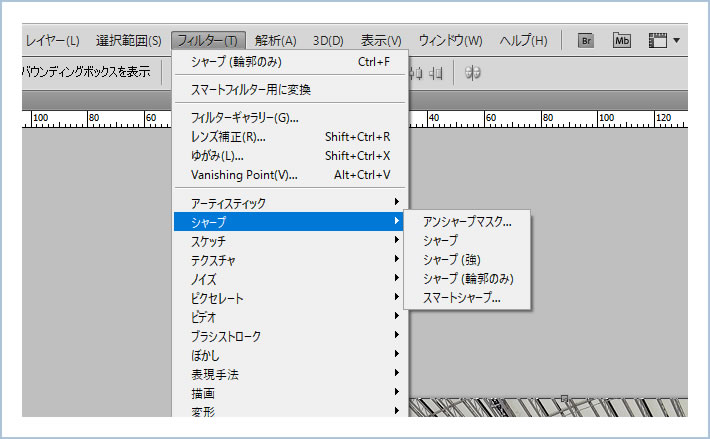The width and height of the screenshot is (710, 439).
Task: Open フィルターギャラリー(G)...
Action: point(290,118)
